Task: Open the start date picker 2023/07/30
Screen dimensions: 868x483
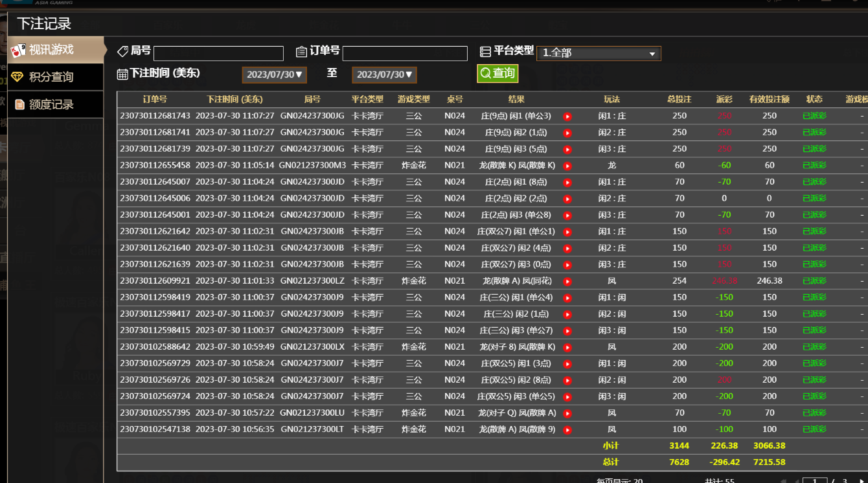Action: click(x=274, y=74)
